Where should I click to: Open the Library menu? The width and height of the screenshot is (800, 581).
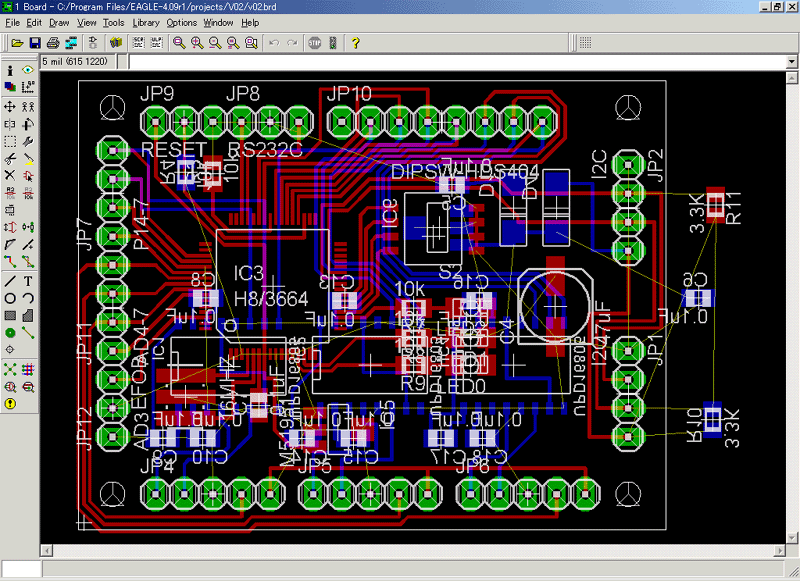[145, 22]
